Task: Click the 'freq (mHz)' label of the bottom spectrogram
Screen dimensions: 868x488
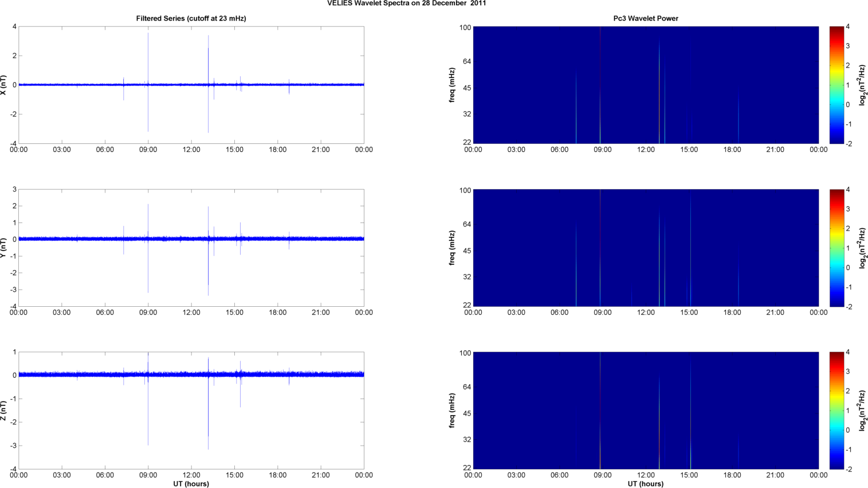Action: 452,411
